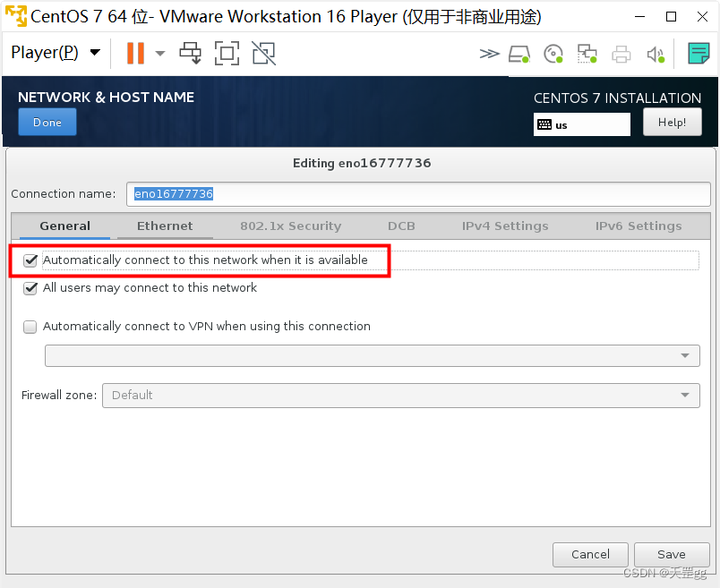
Task: Click the CD/DVD drive device icon
Action: [x=553, y=54]
